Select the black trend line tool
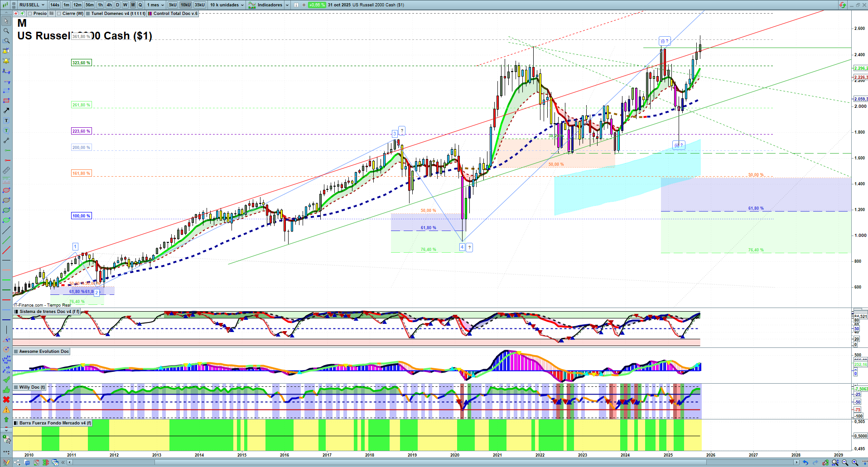Screen dimensions: 868x467 (x=6, y=230)
